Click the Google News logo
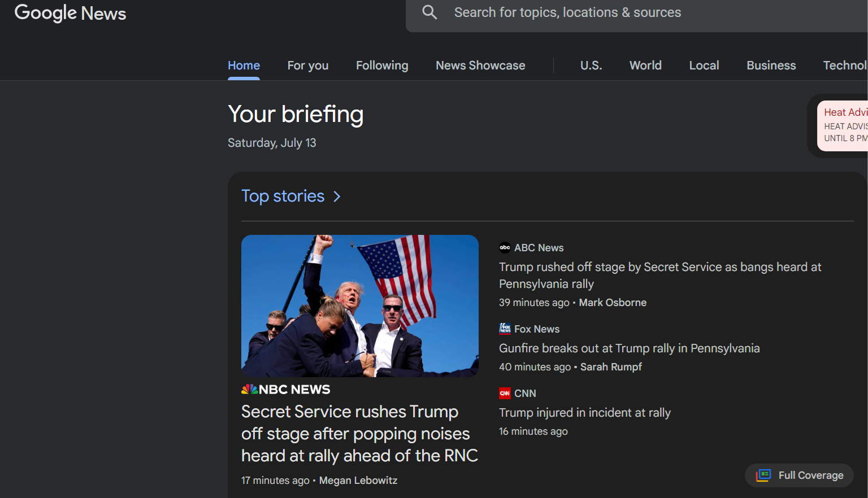Screen dimensions: 868x498 coord(70,13)
